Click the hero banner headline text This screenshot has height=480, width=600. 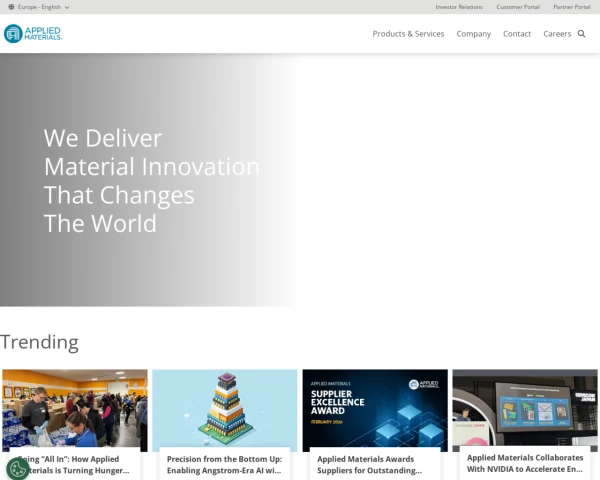click(x=151, y=180)
